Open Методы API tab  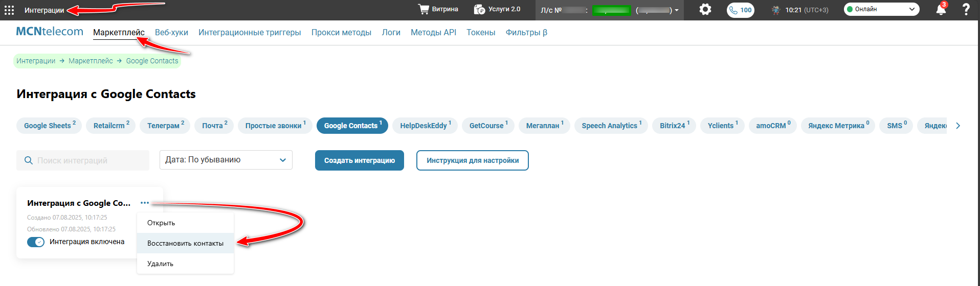[433, 32]
